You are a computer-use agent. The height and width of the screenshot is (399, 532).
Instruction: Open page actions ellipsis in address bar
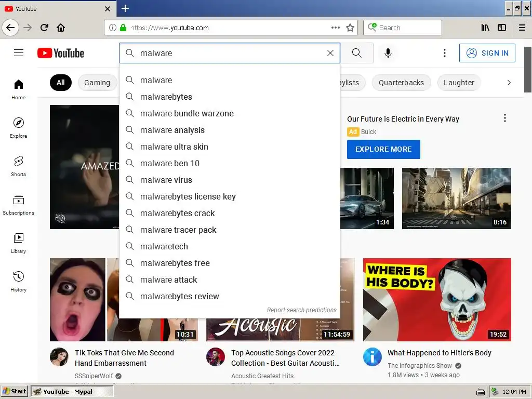click(335, 28)
